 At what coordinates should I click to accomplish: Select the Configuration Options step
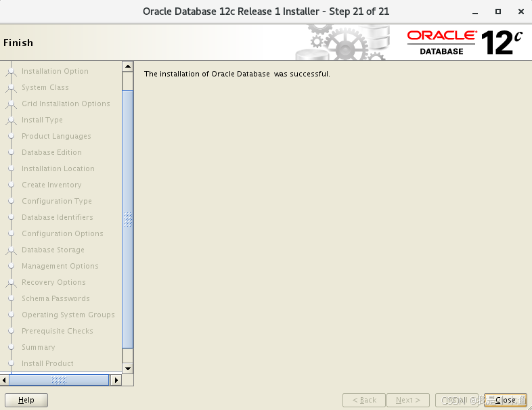tap(62, 233)
